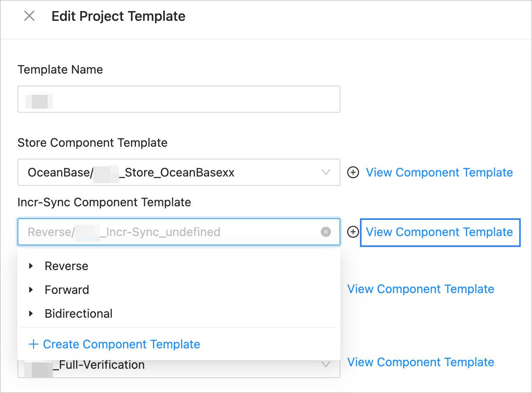Click the plus icon beside the Store Component dropdown
Viewport: 532px width, 393px height.
[353, 173]
